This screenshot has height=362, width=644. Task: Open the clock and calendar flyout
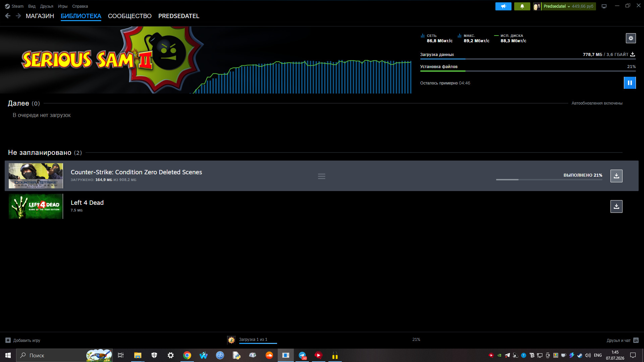click(615, 355)
